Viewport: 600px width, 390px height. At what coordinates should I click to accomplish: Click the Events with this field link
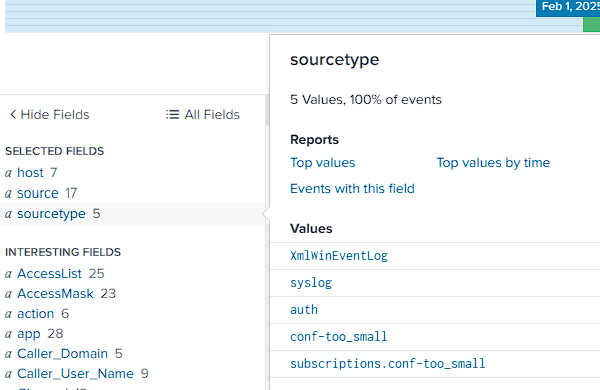(x=352, y=188)
